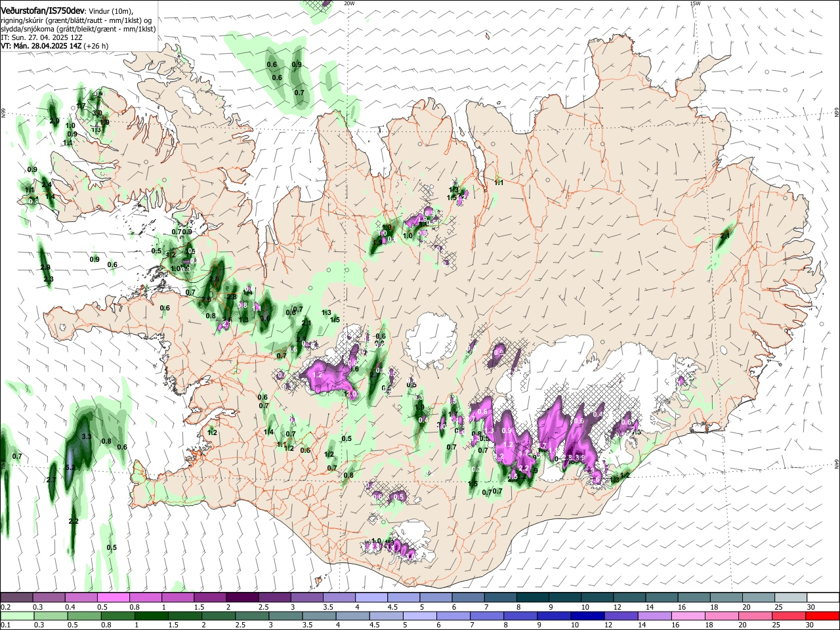Click the bright magenta-pink 0.5 swatch in upper legend
This screenshot has height=630, width=840.
point(114,598)
